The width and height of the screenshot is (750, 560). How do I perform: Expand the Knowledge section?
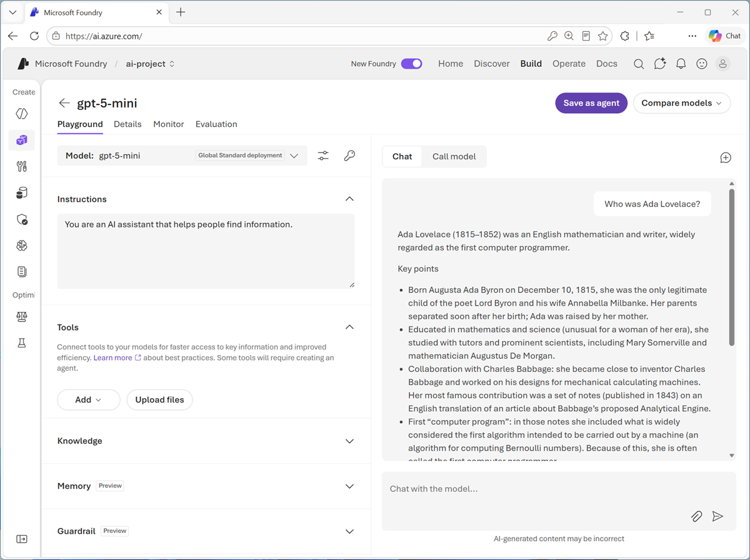[x=349, y=441]
